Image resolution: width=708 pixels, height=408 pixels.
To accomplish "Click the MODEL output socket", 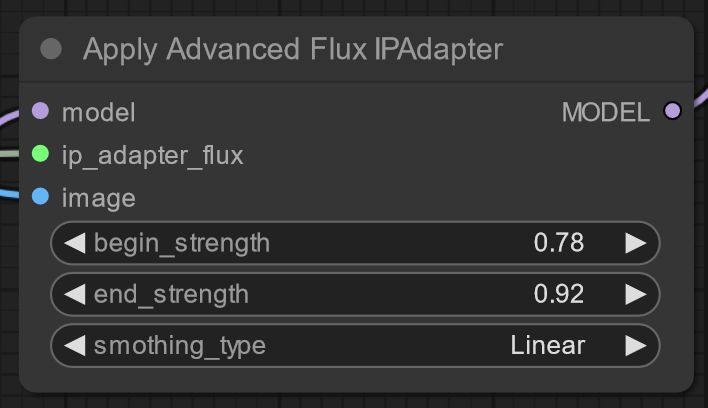I will (672, 112).
